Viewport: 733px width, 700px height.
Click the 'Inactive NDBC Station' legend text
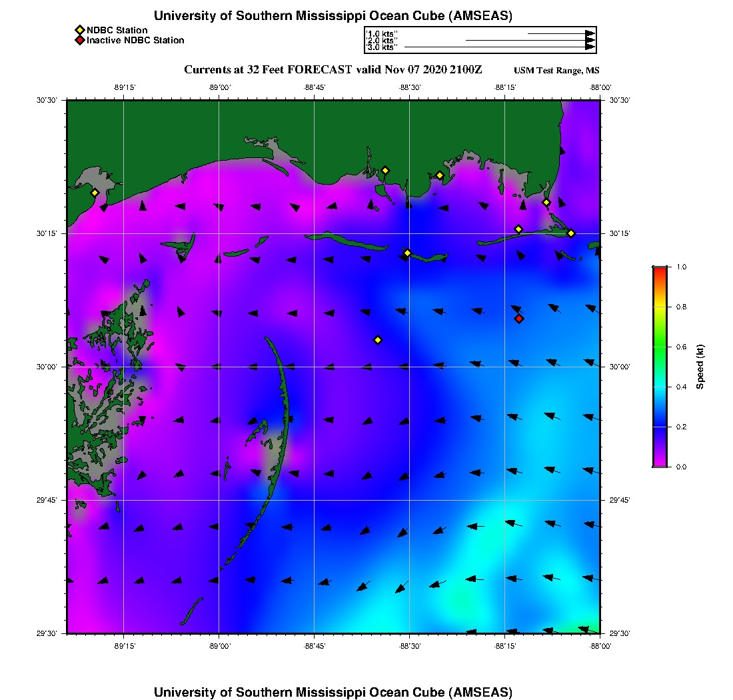click(135, 40)
